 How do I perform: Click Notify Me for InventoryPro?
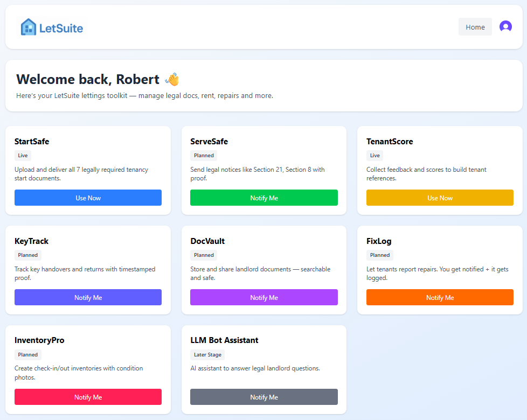coord(88,397)
